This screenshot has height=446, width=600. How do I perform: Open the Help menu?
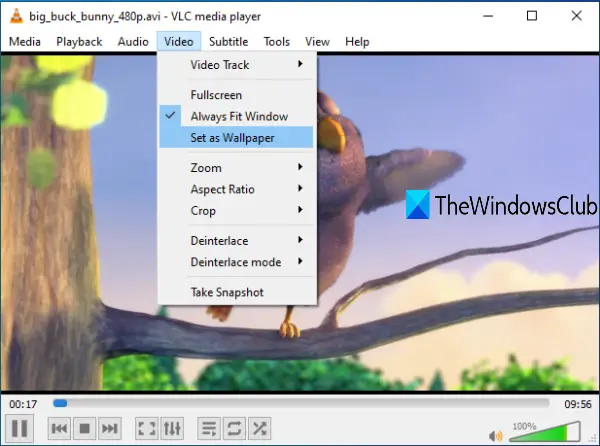(x=357, y=41)
